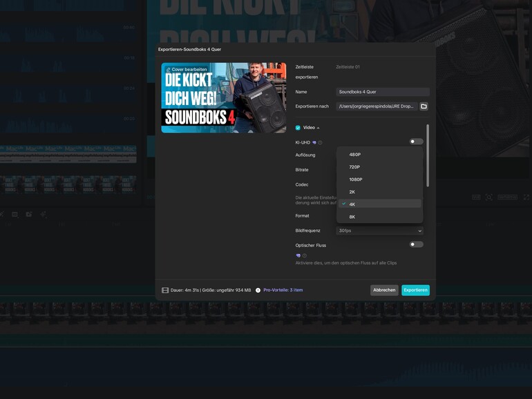
Task: Click the Exportieren button
Action: tap(415, 290)
